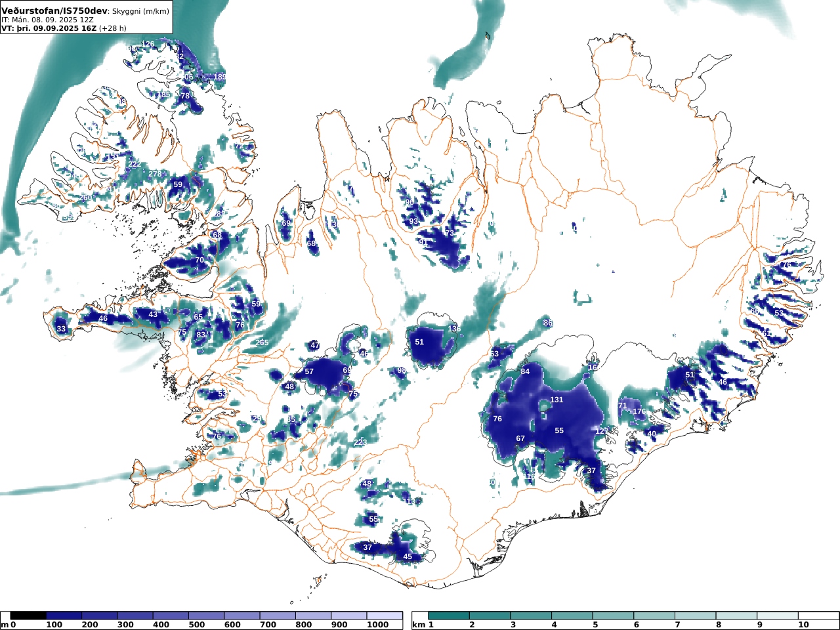
Task: Click the 'Skyggni (m/km)' label in the header
Action: pos(140,11)
